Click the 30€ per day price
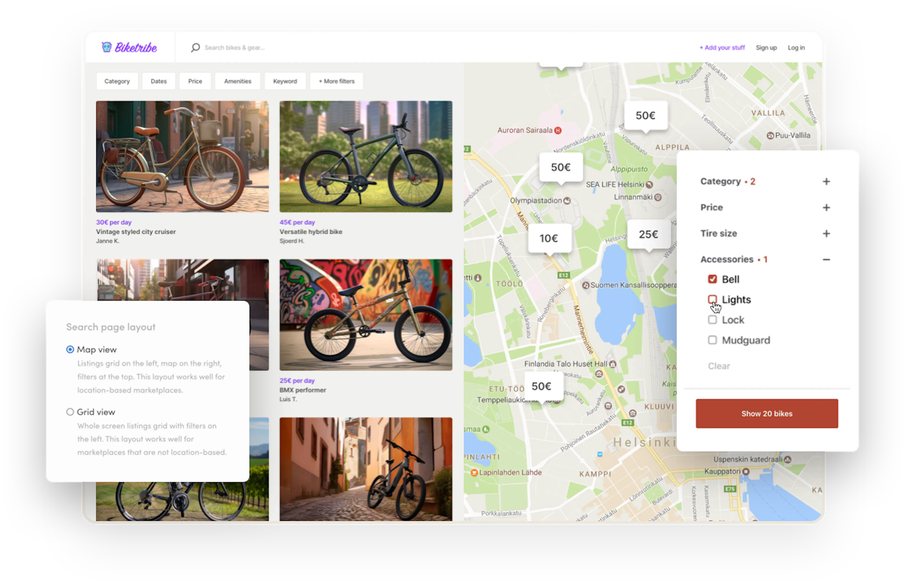The height and width of the screenshot is (588, 905). [x=114, y=222]
